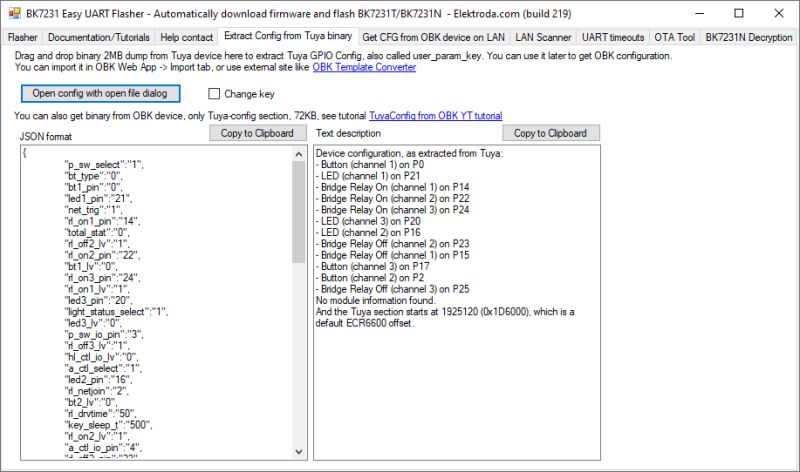Click 'Bridge Relay On (channel 3) on P24' line
Screen dimensions: 800x472
pyautogui.click(x=393, y=210)
